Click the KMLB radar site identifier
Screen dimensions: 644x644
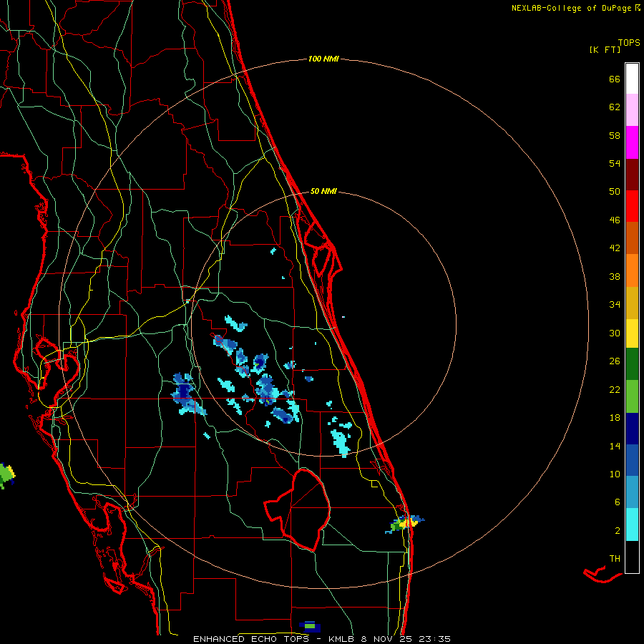341,639
